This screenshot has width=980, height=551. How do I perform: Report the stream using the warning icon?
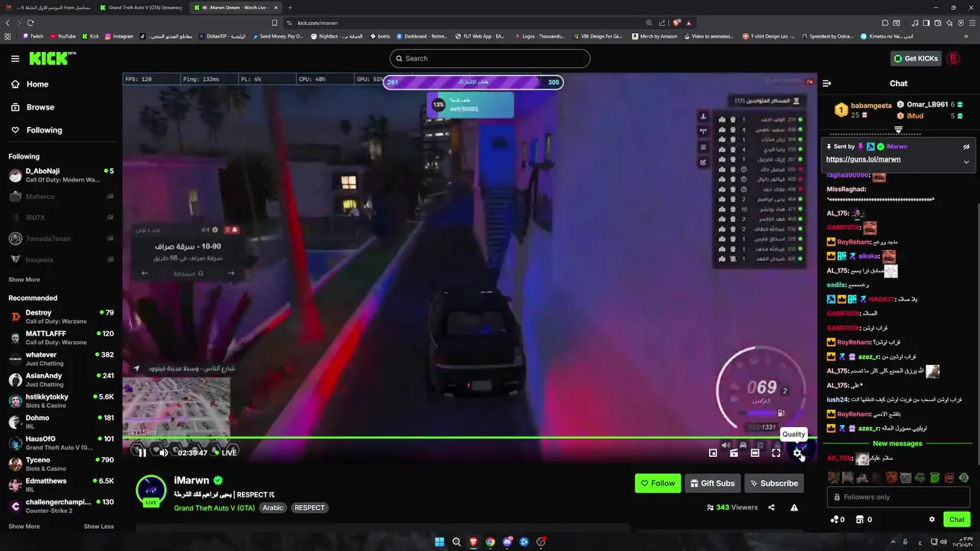[x=794, y=507]
